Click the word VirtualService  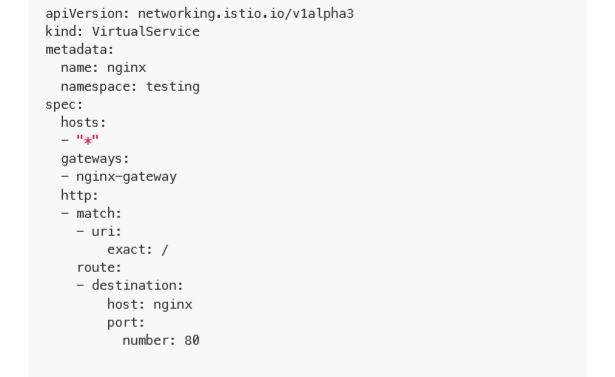(x=146, y=31)
